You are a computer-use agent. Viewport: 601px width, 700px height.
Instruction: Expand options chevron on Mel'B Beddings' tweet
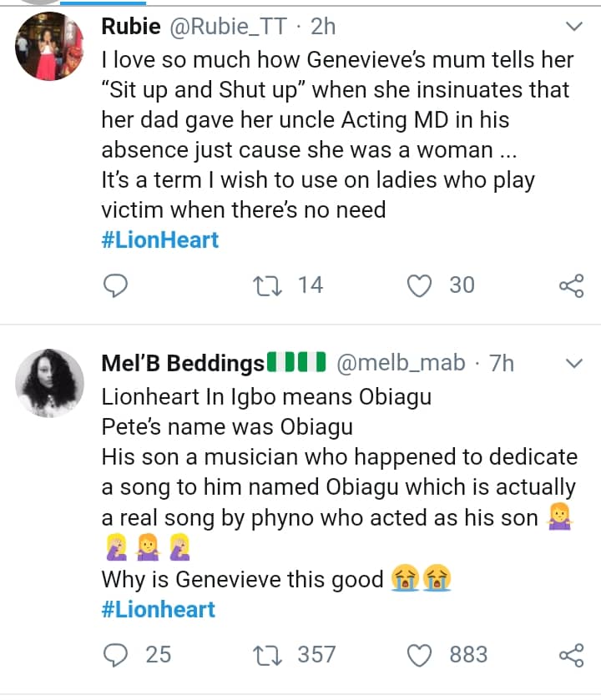tap(573, 364)
